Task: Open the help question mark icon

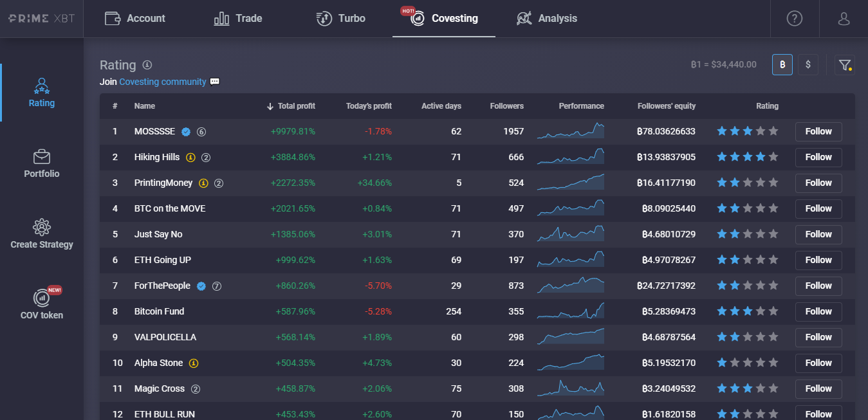Action: coord(794,19)
